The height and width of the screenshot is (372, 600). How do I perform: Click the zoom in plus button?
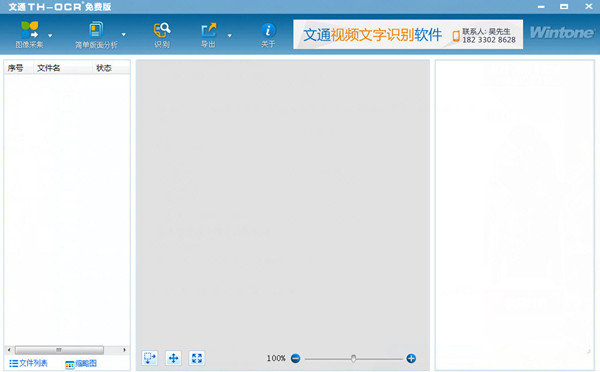[411, 359]
